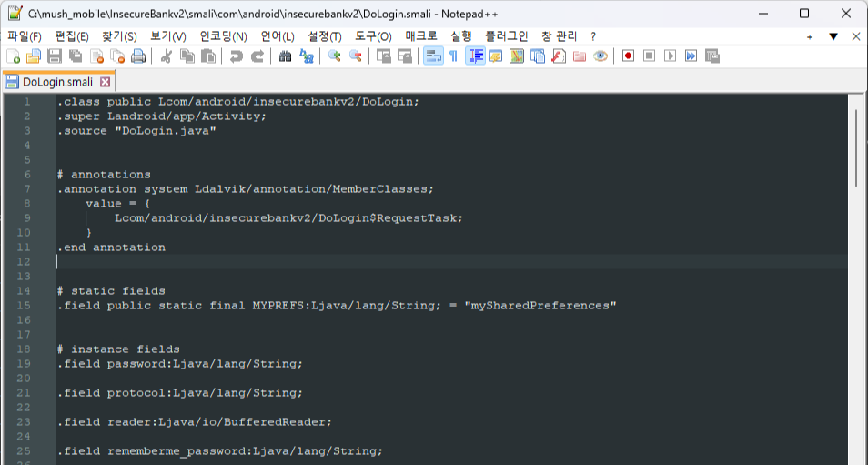This screenshot has width=868, height=465.
Task: Click the Undo arrow icon
Action: click(x=237, y=56)
